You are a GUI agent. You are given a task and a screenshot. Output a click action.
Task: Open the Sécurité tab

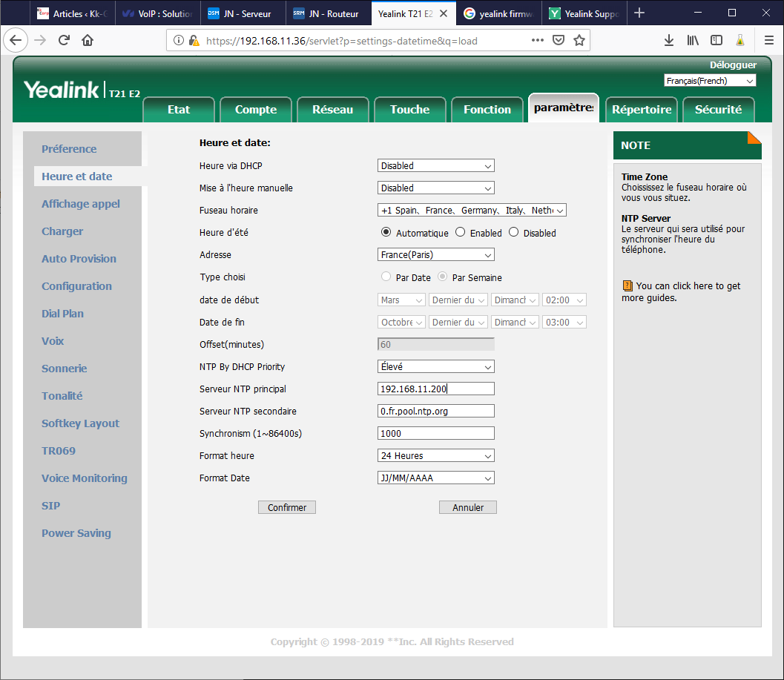[718, 109]
